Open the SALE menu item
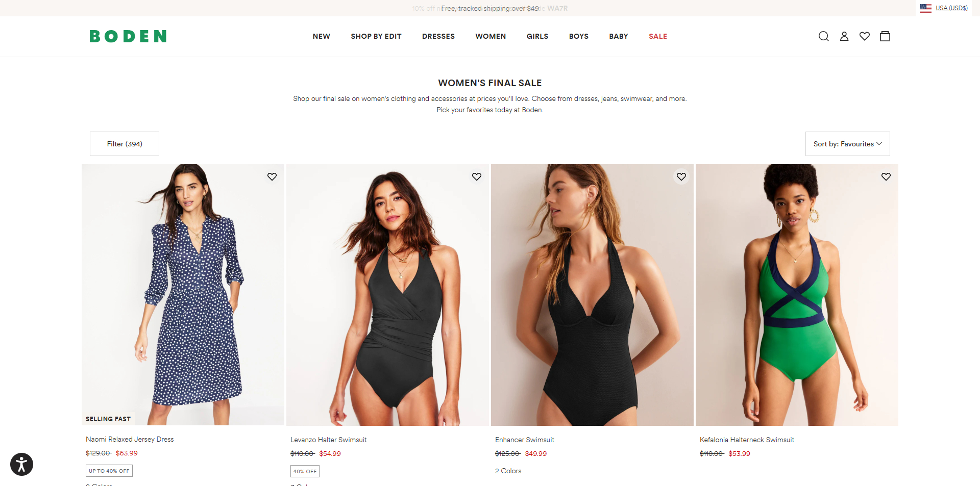This screenshot has height=486, width=980. tap(658, 36)
